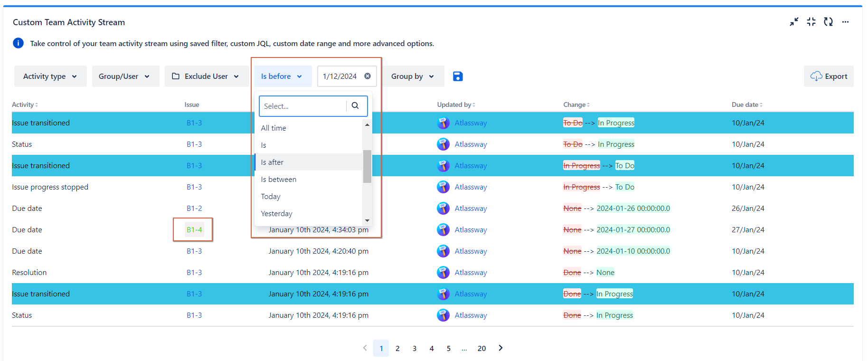Open issue link B1-4

click(x=194, y=230)
